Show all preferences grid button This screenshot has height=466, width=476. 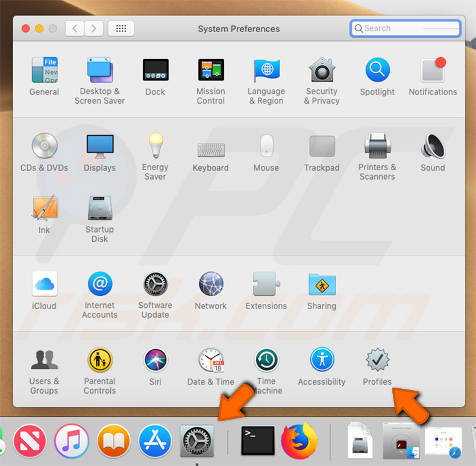121,28
